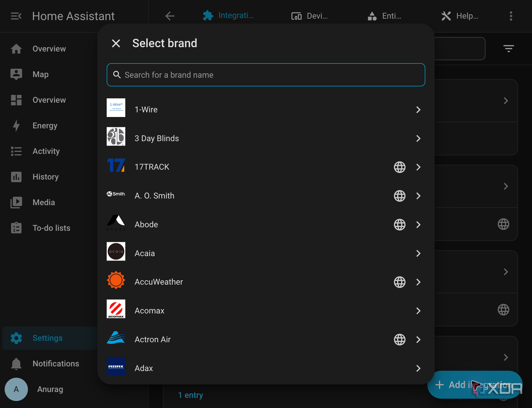532x408 pixels.
Task: Expand the A. O. Smith chevron
Action: 418,196
